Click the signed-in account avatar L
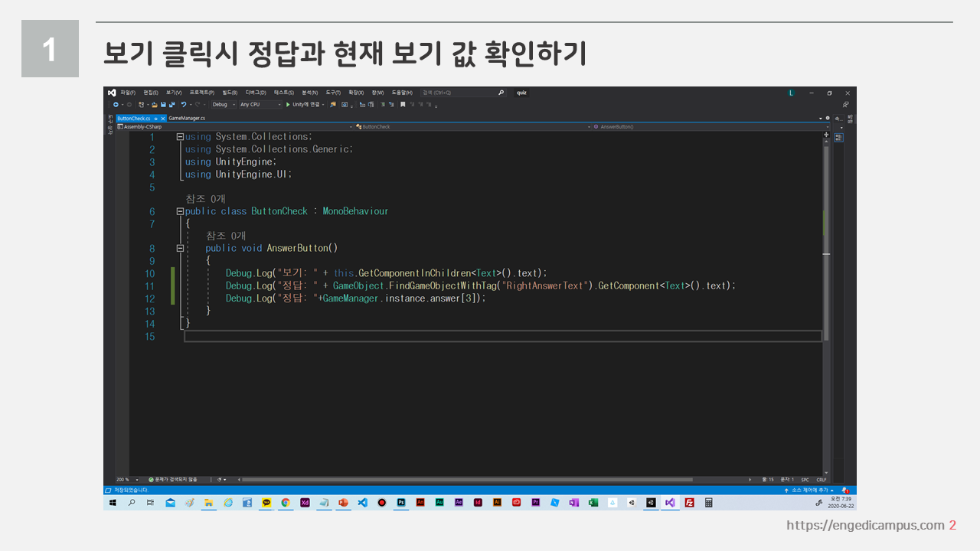The image size is (980, 551). tap(792, 93)
